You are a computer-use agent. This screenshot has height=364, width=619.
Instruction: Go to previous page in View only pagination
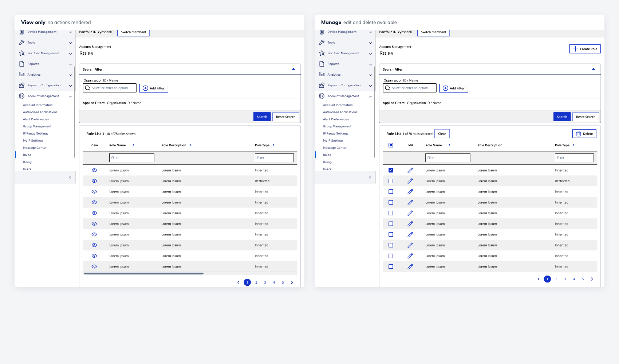238,282
